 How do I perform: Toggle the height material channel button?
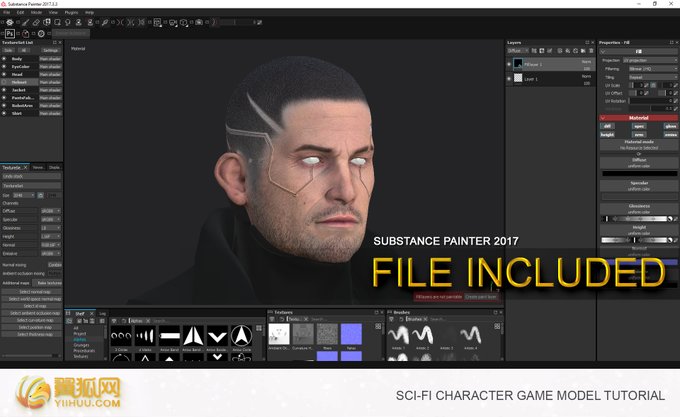click(x=608, y=135)
